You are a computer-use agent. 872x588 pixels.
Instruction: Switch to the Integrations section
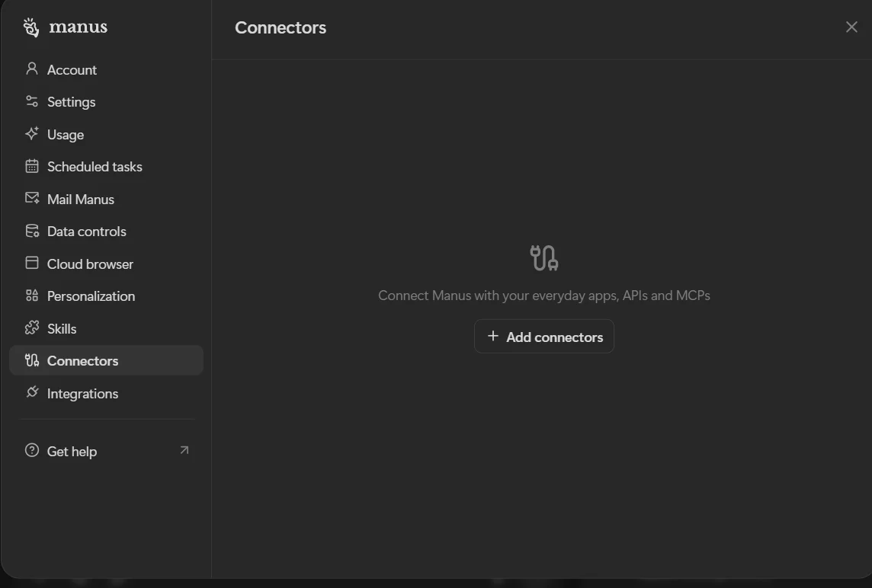click(82, 394)
